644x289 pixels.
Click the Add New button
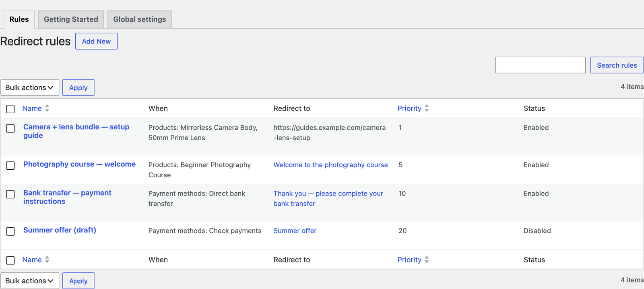(x=96, y=41)
